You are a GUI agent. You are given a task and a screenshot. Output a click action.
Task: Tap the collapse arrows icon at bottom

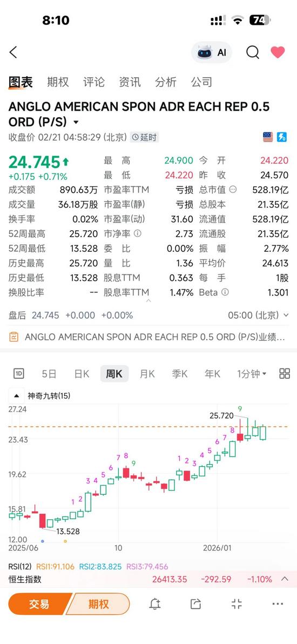[237, 604]
